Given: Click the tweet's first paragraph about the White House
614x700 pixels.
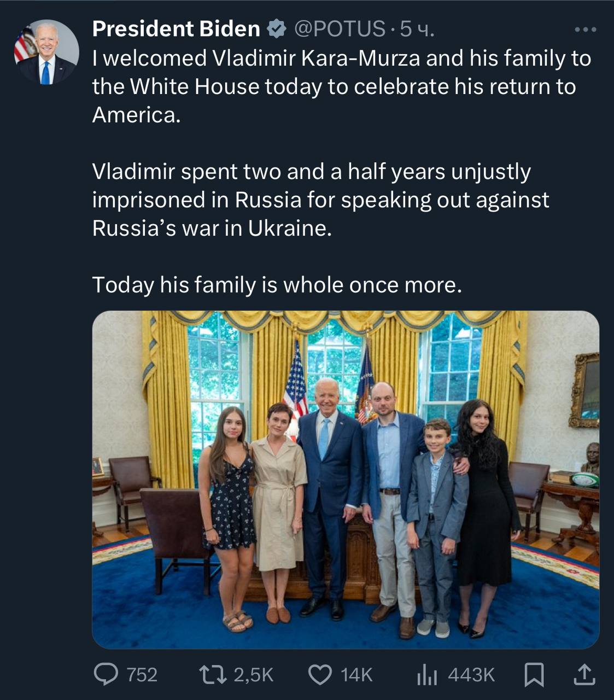Looking at the screenshot, I should click(342, 86).
